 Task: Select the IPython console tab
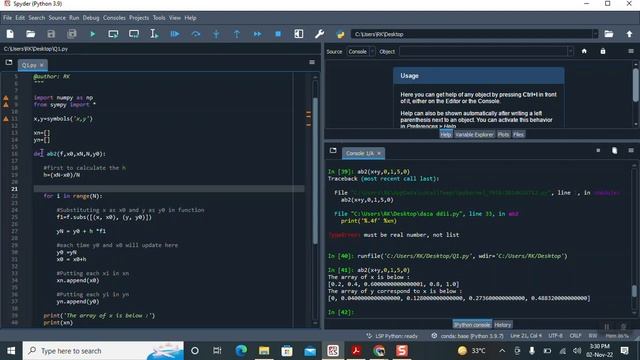(x=472, y=325)
